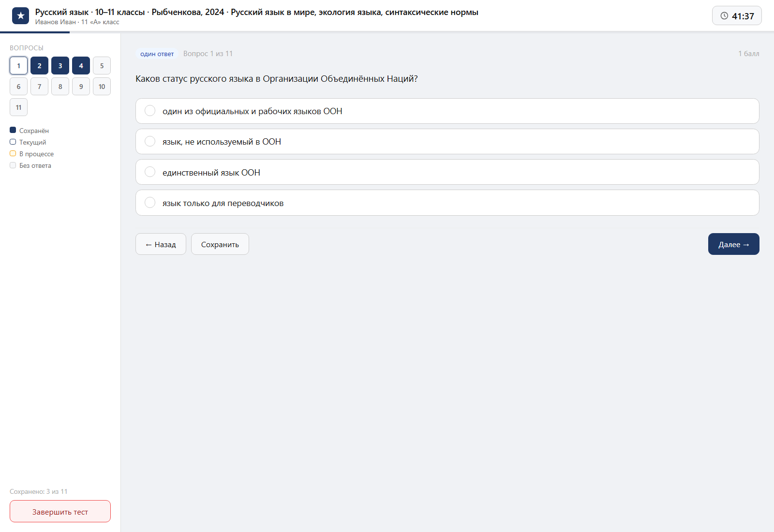Image resolution: width=774 pixels, height=532 pixels.
Task: Select the last question 11
Action: [x=18, y=107]
